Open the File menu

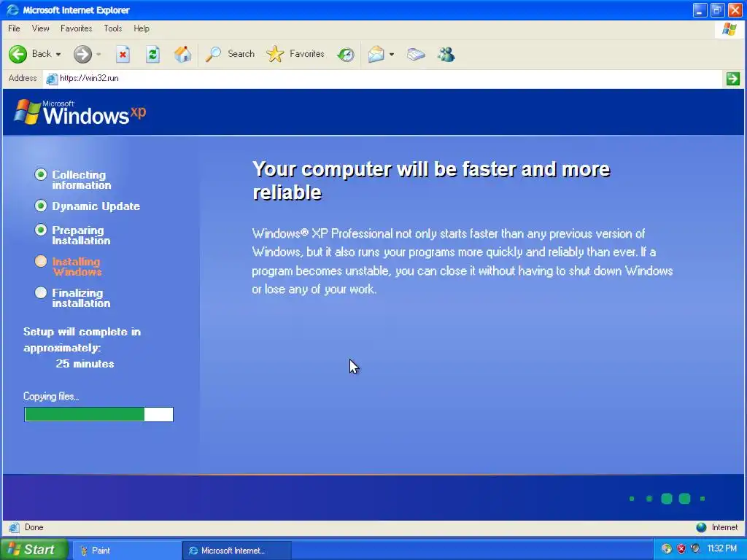click(15, 28)
